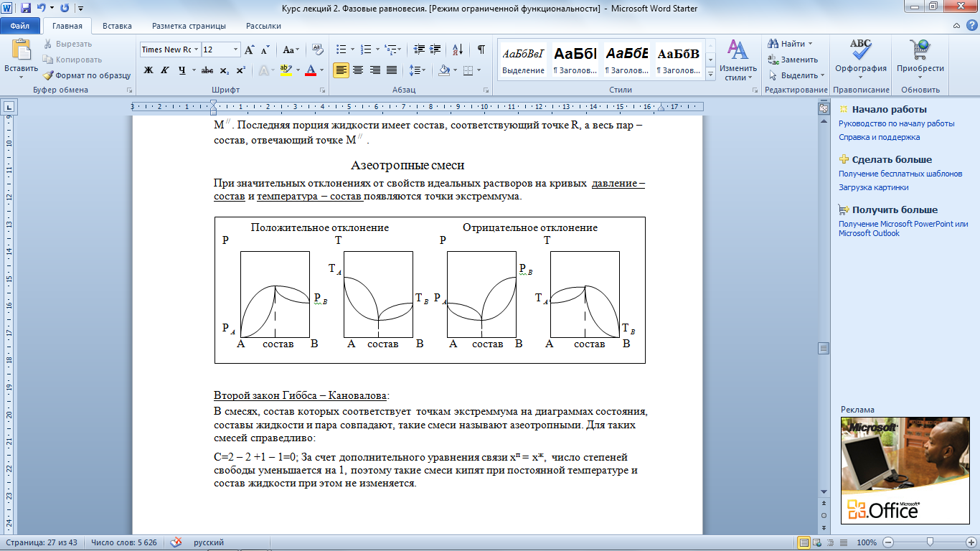Open the Times New Roman font name dropdown

[x=196, y=50]
